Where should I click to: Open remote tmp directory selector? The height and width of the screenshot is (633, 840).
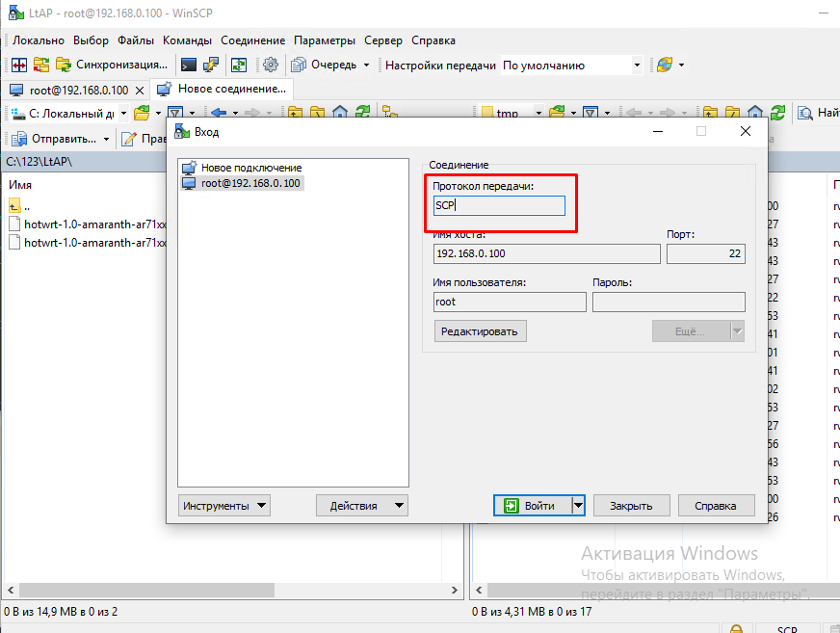tap(512, 113)
